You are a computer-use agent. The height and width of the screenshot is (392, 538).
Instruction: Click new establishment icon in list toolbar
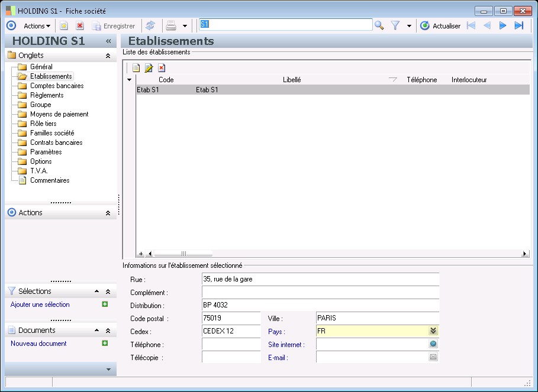point(136,68)
